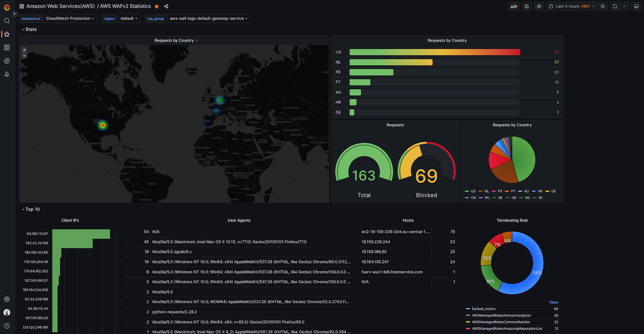Open the Configuration gear in the sidebar

pos(7,299)
